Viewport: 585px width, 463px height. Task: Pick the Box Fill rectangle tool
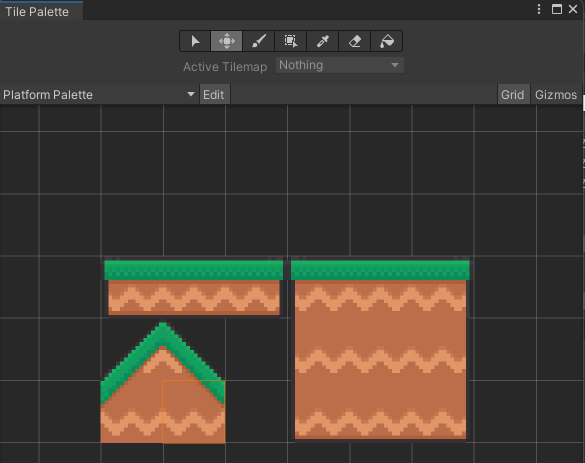291,41
